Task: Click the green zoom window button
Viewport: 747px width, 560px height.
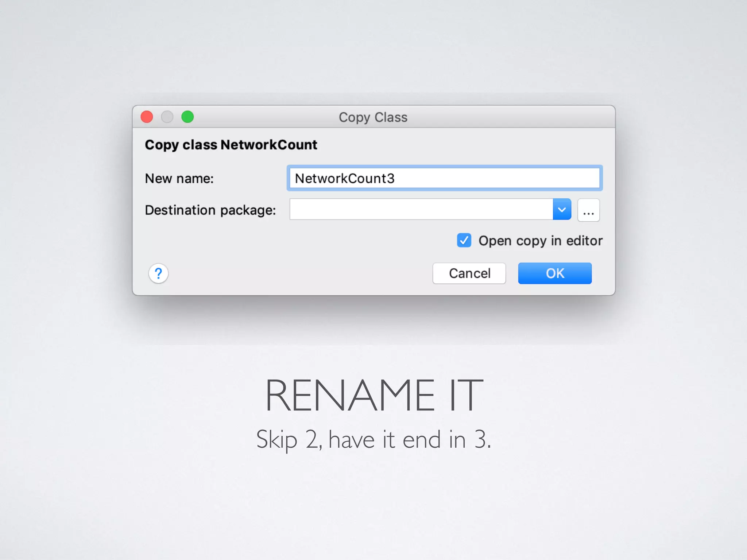Action: (x=187, y=117)
